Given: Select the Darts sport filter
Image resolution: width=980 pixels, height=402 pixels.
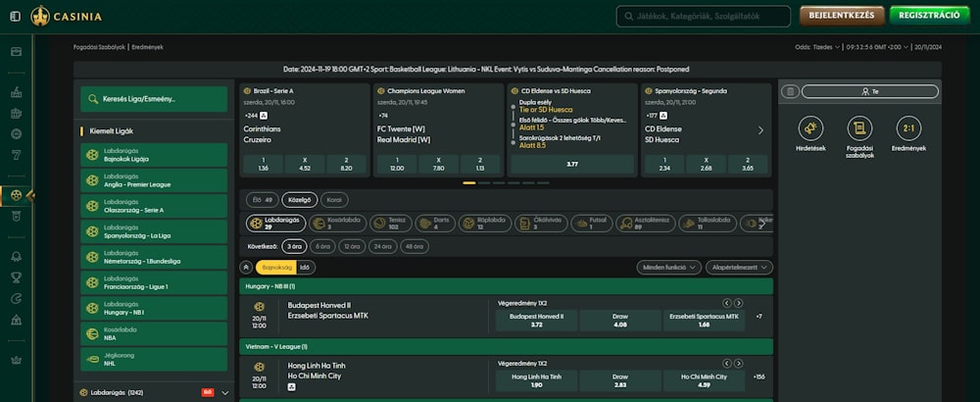Looking at the screenshot, I should (x=435, y=224).
